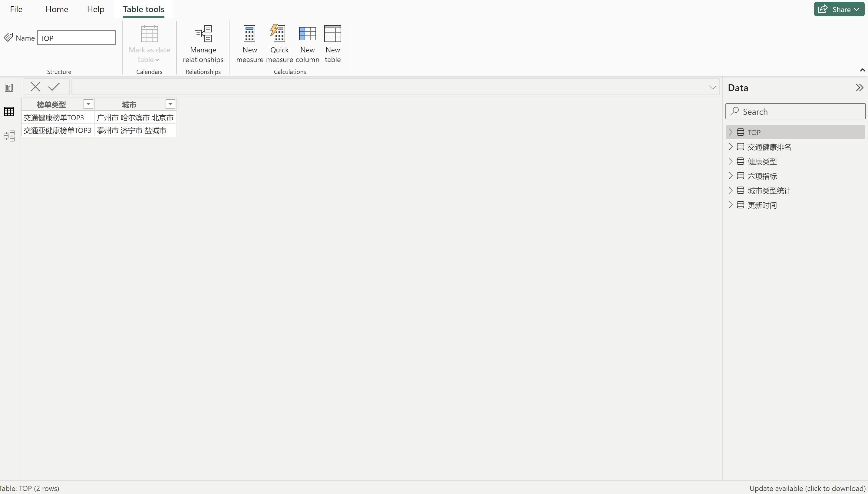Cancel formula with the X icon
868x494 pixels.
pos(35,87)
